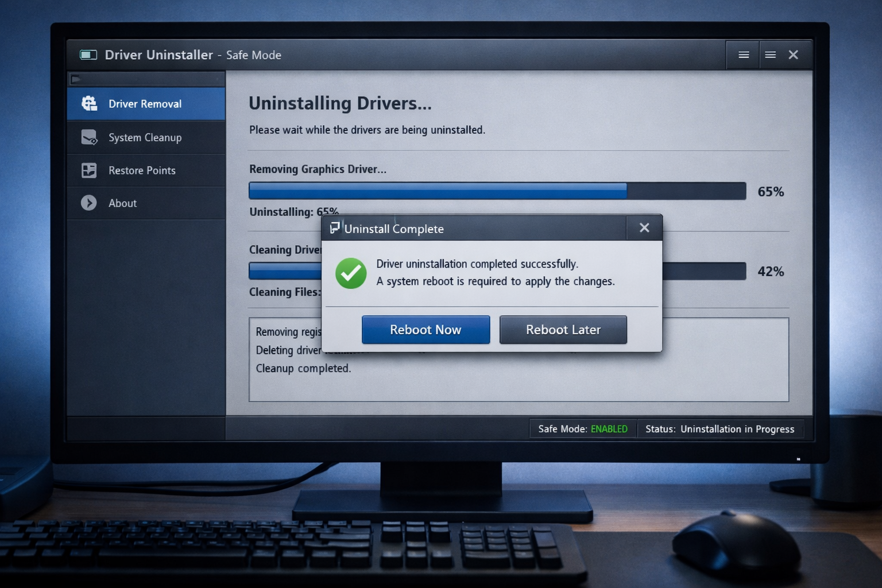The height and width of the screenshot is (588, 882).
Task: Click the cleaning progress bar at 42%
Action: pyautogui.click(x=497, y=271)
